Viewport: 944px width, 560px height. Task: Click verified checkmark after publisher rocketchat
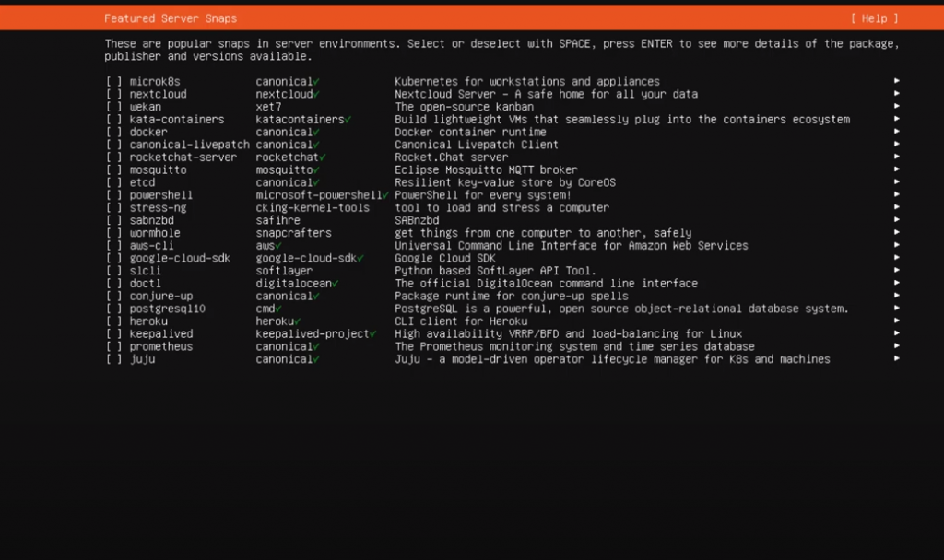coord(323,157)
